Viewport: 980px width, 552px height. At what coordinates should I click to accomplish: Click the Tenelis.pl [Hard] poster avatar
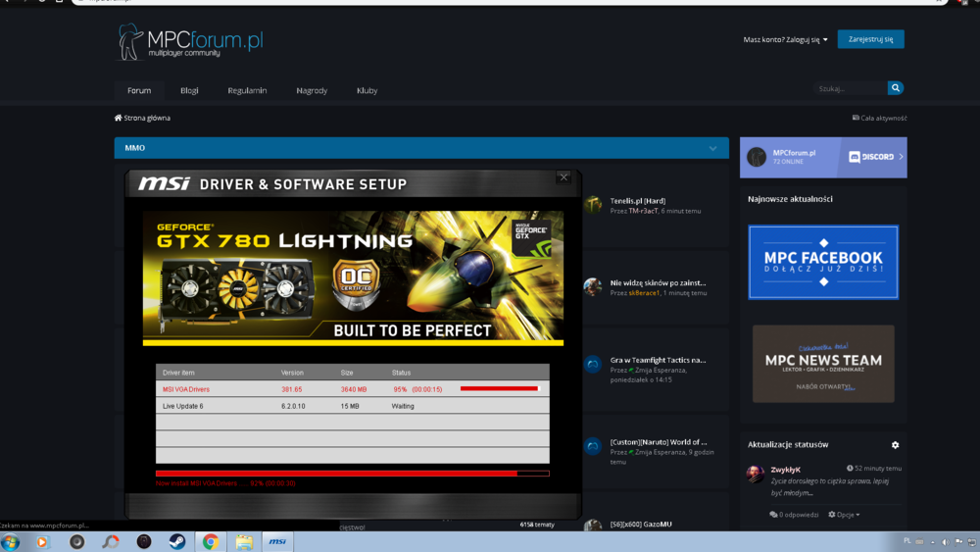pyautogui.click(x=593, y=204)
